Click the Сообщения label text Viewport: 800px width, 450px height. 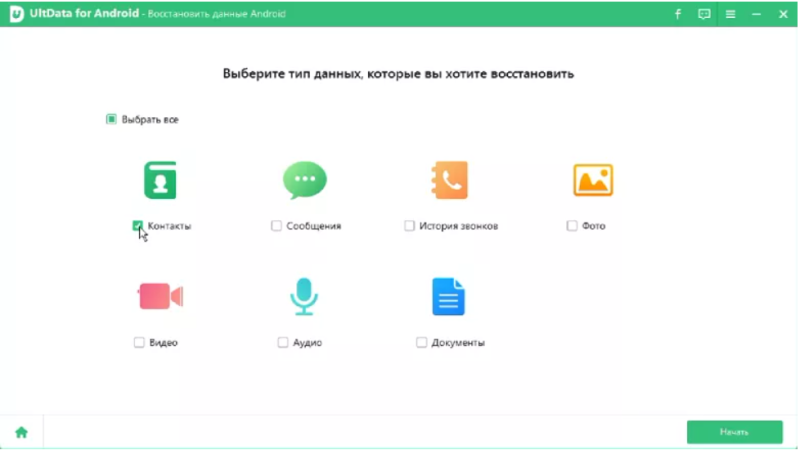point(314,226)
